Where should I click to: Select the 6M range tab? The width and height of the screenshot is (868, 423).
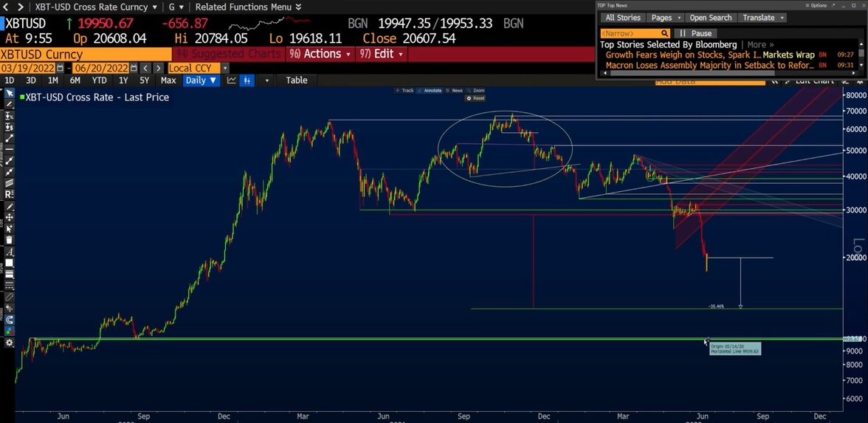click(75, 80)
